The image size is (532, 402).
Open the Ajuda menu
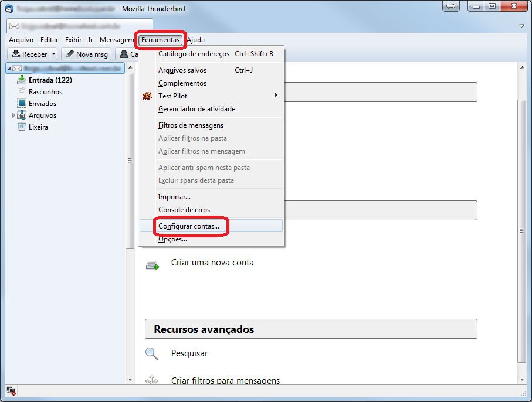click(x=196, y=40)
